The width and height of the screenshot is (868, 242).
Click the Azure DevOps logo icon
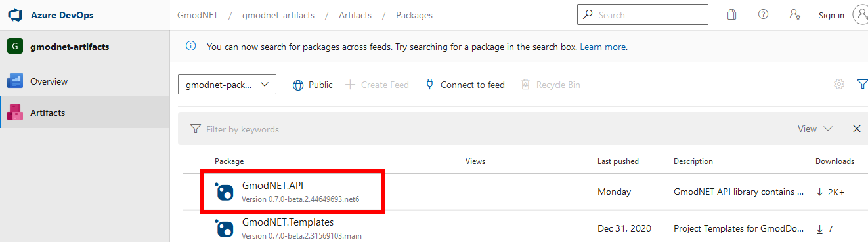(x=15, y=14)
